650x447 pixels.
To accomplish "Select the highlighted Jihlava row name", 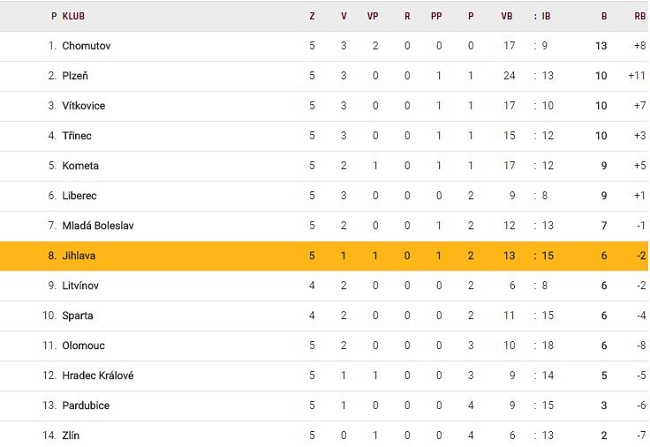I will 79,255.
